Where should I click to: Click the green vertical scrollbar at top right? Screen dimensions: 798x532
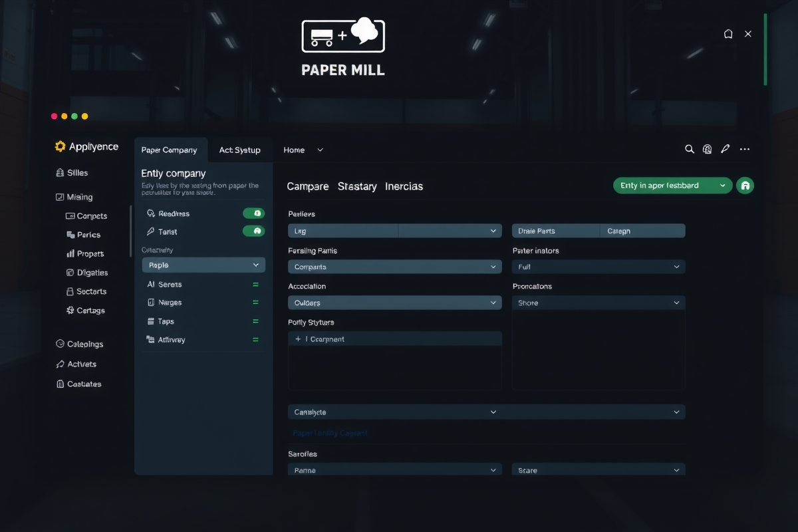(x=765, y=49)
